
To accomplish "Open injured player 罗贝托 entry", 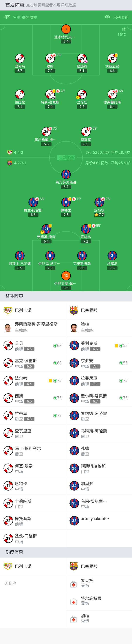I will tap(99, 582).
